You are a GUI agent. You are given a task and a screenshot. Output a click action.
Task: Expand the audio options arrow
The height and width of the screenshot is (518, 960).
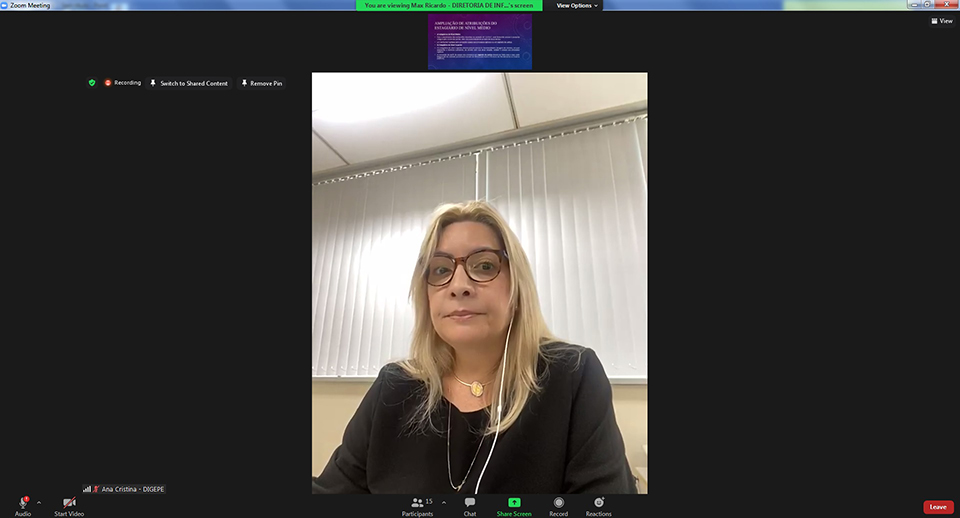[x=39, y=502]
